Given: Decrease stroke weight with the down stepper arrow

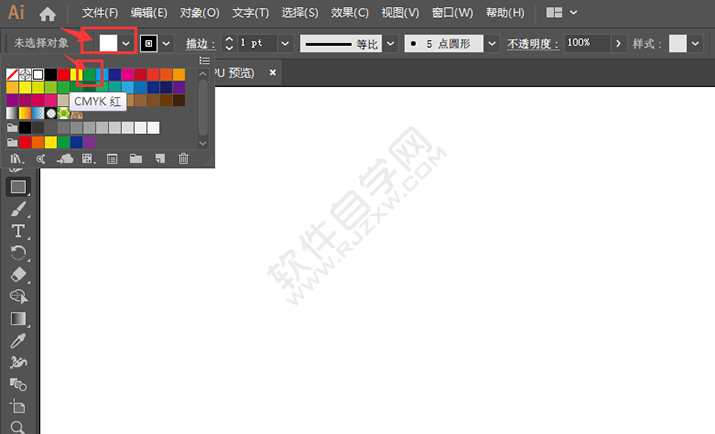Looking at the screenshot, I should coord(229,48).
